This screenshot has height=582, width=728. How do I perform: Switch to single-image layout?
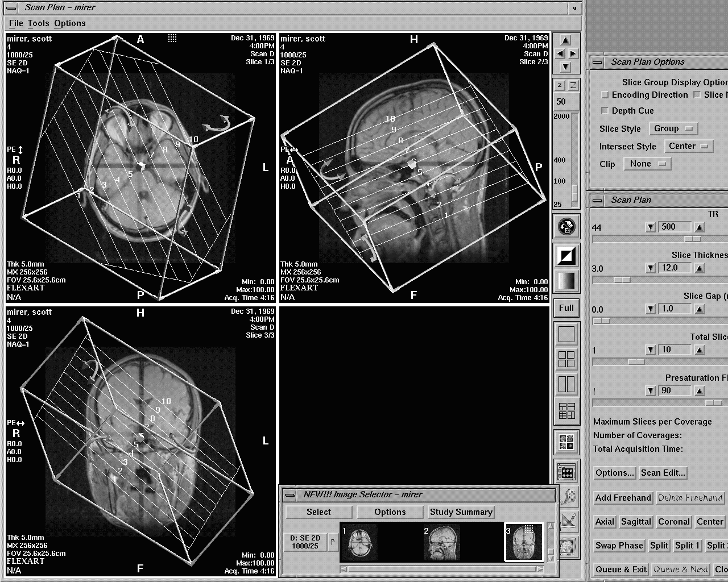pos(566,334)
